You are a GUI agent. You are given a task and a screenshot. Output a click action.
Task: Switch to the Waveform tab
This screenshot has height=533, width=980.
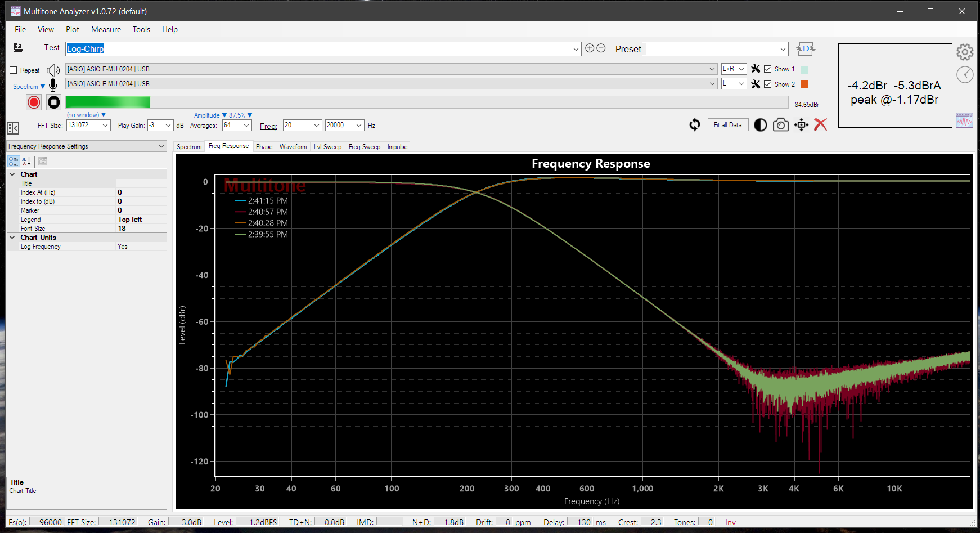click(293, 147)
